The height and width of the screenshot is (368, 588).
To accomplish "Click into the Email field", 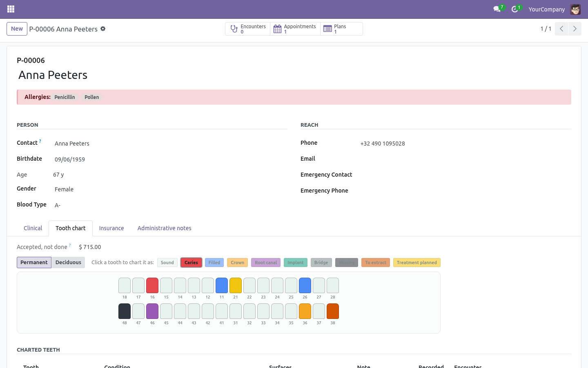I will [465, 159].
